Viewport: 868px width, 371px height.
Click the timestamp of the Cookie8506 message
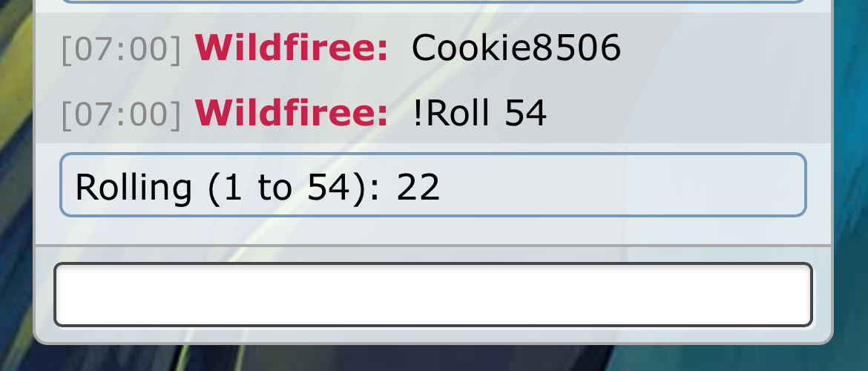pyautogui.click(x=121, y=49)
